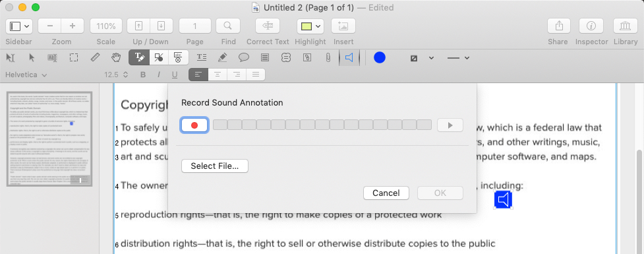Open the line style dropdown

tap(458, 58)
